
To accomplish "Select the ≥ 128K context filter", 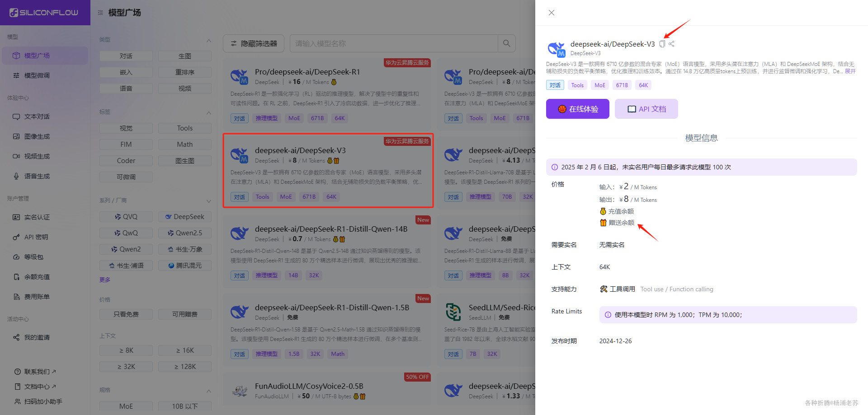I will coord(185,367).
